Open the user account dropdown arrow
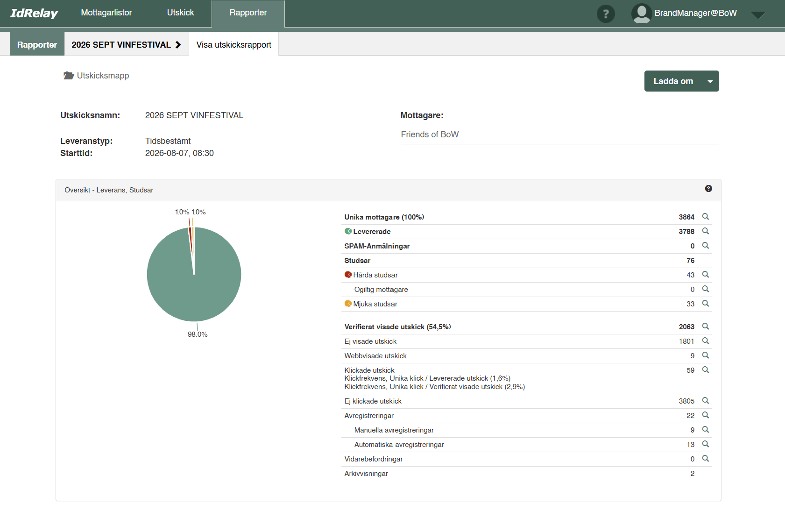Viewport: 785px width, 532px height. pyautogui.click(x=758, y=15)
